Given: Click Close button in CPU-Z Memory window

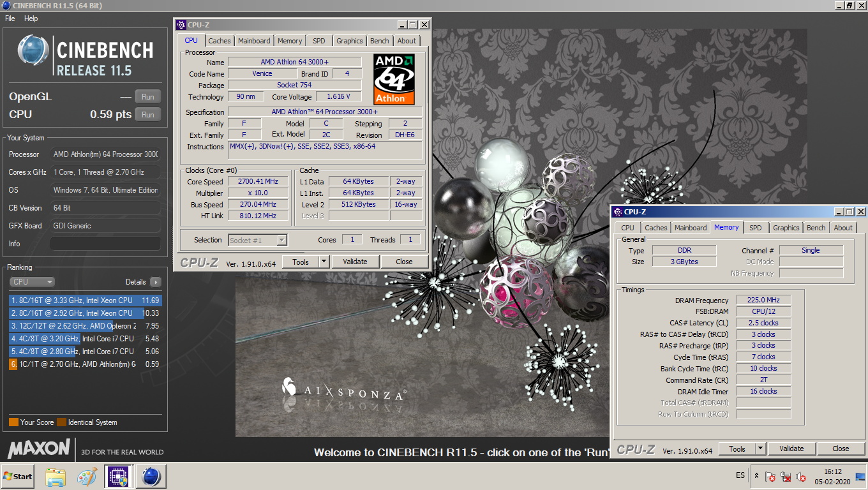Looking at the screenshot, I should coord(841,449).
